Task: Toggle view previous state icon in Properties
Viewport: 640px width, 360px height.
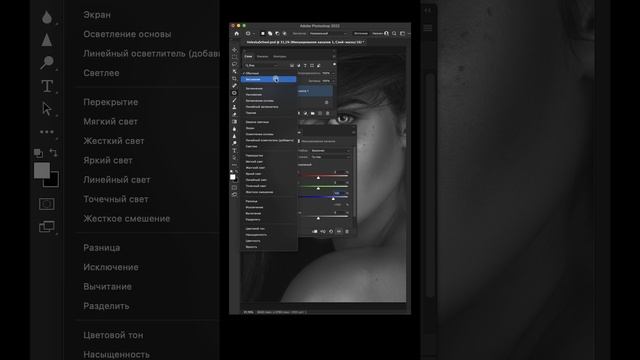Action: point(323,231)
